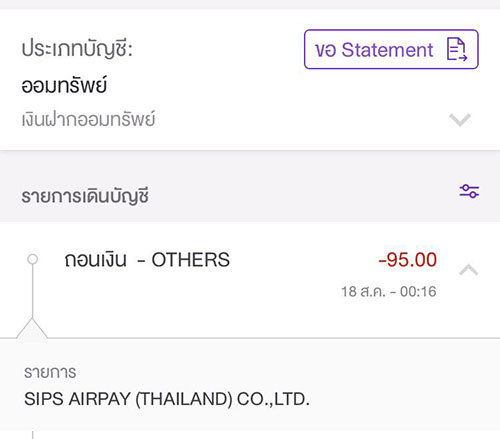Click the statement document icon
The height and width of the screenshot is (439, 500).
coord(457,49)
